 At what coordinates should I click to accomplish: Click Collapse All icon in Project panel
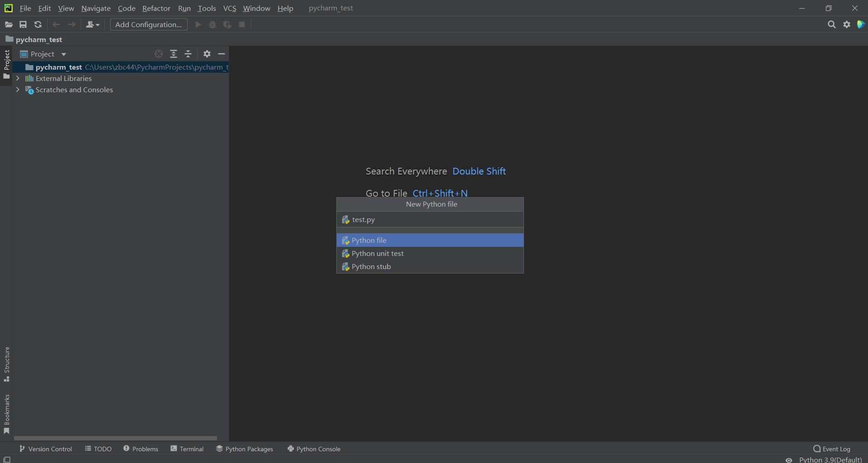pos(188,54)
